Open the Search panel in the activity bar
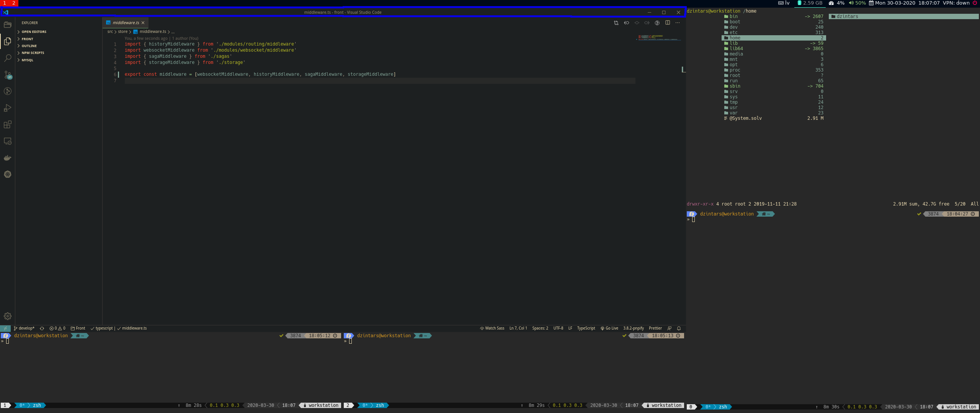This screenshot has width=980, height=413. pos(7,58)
